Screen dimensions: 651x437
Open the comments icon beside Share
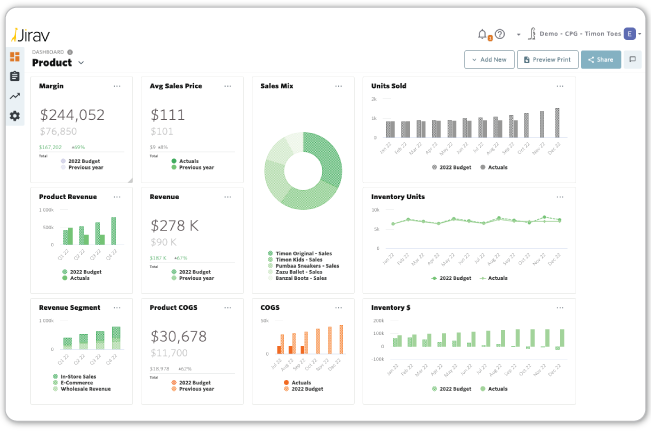click(x=632, y=60)
